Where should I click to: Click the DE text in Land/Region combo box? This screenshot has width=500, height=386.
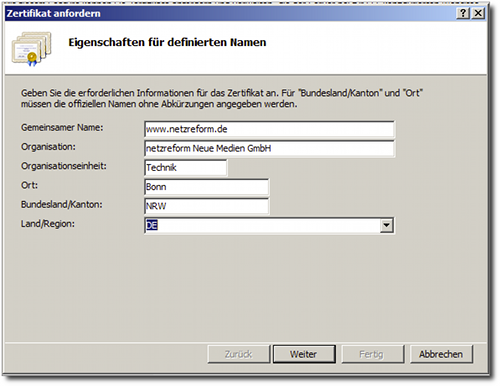152,226
